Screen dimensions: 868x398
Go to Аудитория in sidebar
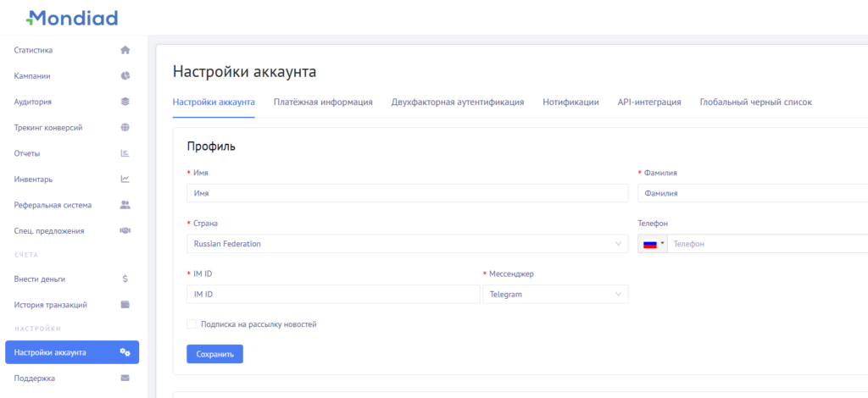tap(72, 102)
